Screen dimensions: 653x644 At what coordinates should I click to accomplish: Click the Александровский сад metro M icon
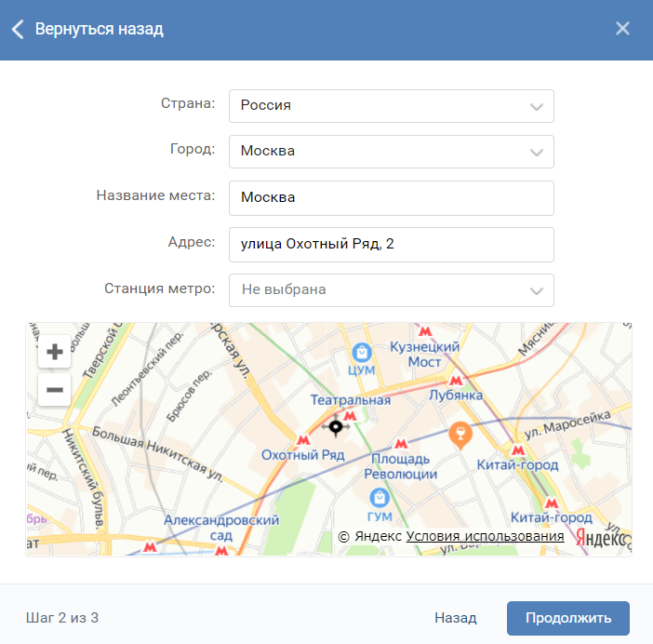coord(221,551)
